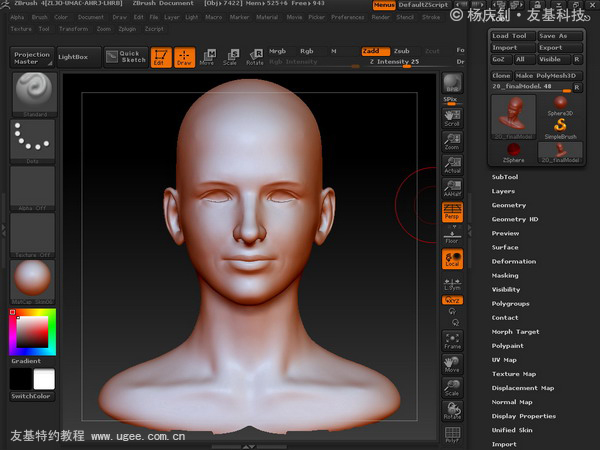Click the Rotate view icon in the right shelf
The width and height of the screenshot is (600, 450).
[452, 411]
